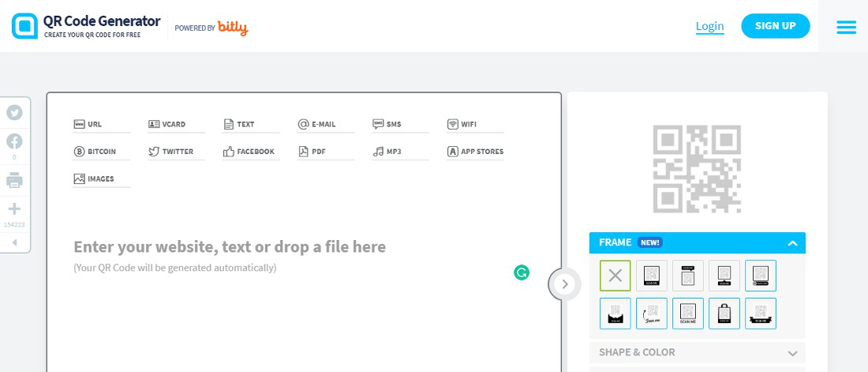This screenshot has width=868, height=372.
Task: Choose the envelope-style frame
Action: pos(615,314)
